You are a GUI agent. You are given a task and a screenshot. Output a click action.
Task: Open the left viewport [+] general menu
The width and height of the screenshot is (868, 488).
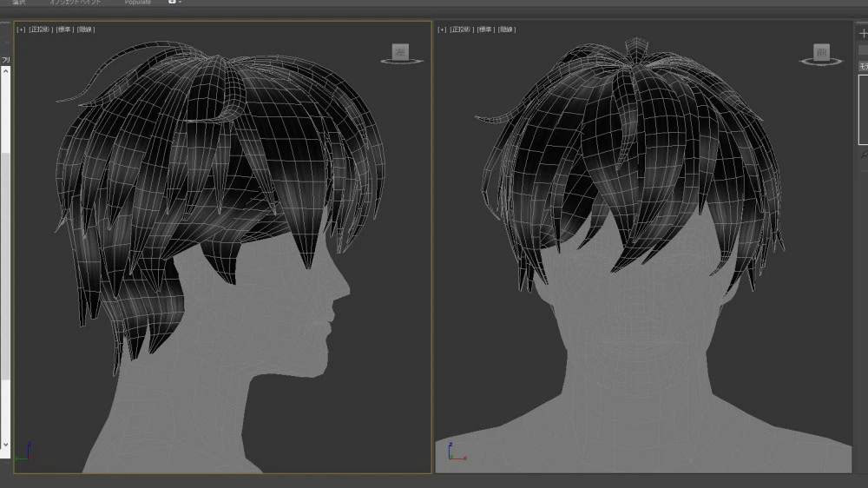pos(21,30)
